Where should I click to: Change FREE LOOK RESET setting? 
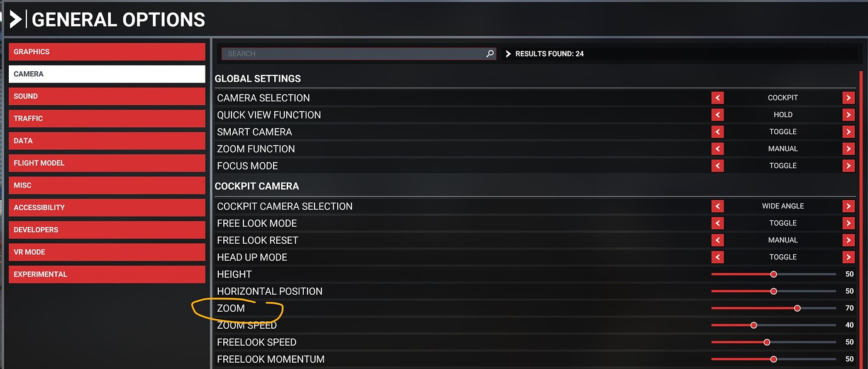pyautogui.click(x=849, y=240)
